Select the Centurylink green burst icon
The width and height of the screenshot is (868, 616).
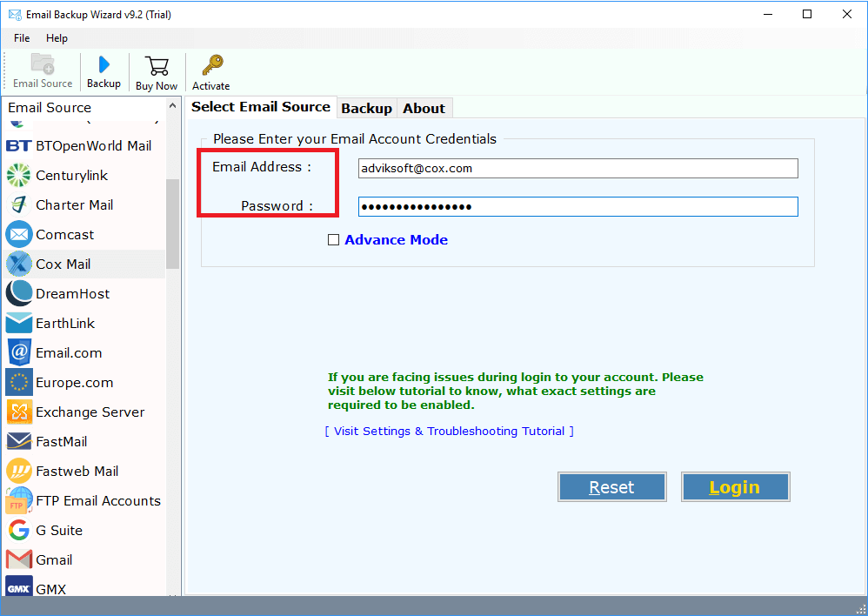click(19, 176)
